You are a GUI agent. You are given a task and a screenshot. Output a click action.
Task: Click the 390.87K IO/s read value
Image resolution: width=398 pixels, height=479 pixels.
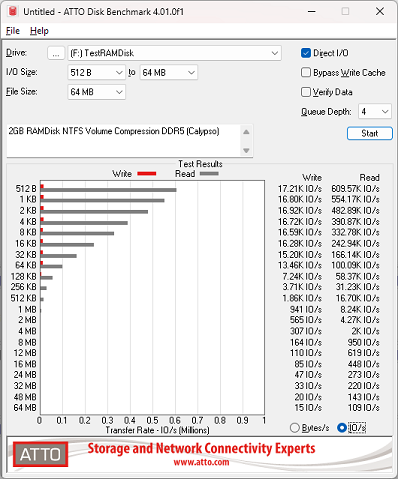coord(355,222)
